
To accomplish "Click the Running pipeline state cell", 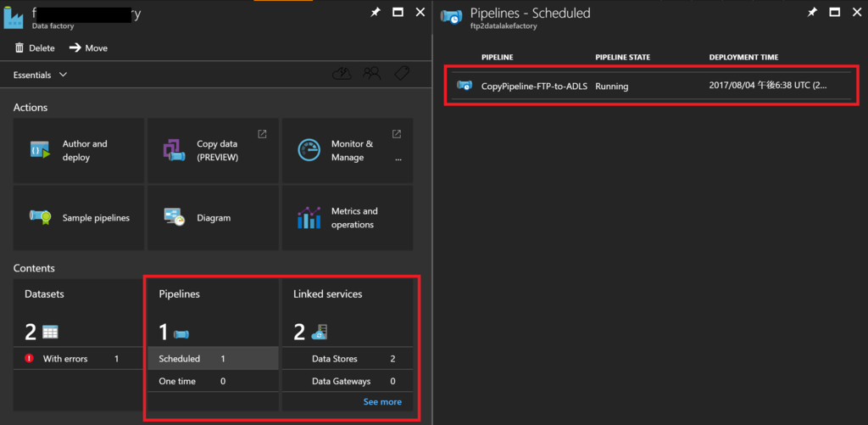I will (612, 87).
